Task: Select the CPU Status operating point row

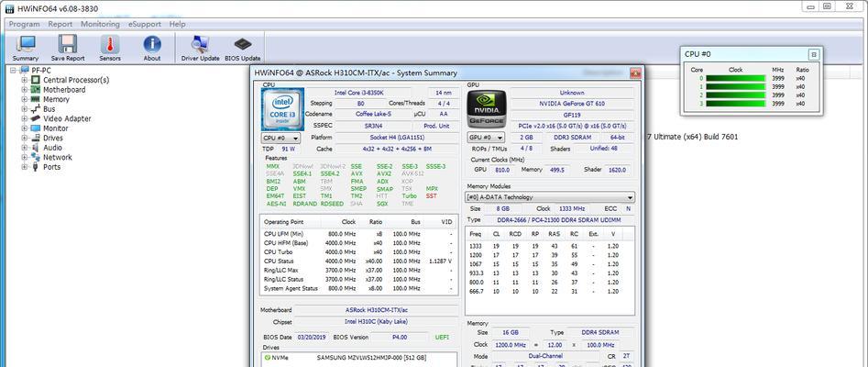Action: tap(358, 261)
